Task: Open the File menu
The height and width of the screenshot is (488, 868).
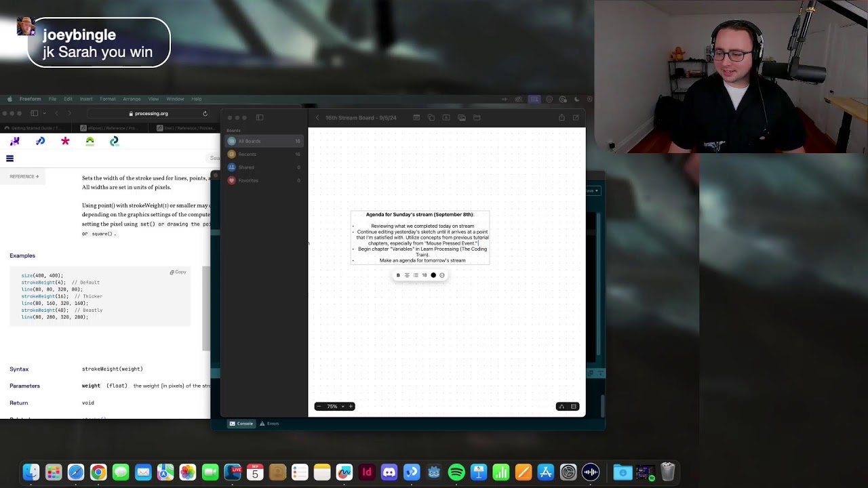Action: click(52, 99)
